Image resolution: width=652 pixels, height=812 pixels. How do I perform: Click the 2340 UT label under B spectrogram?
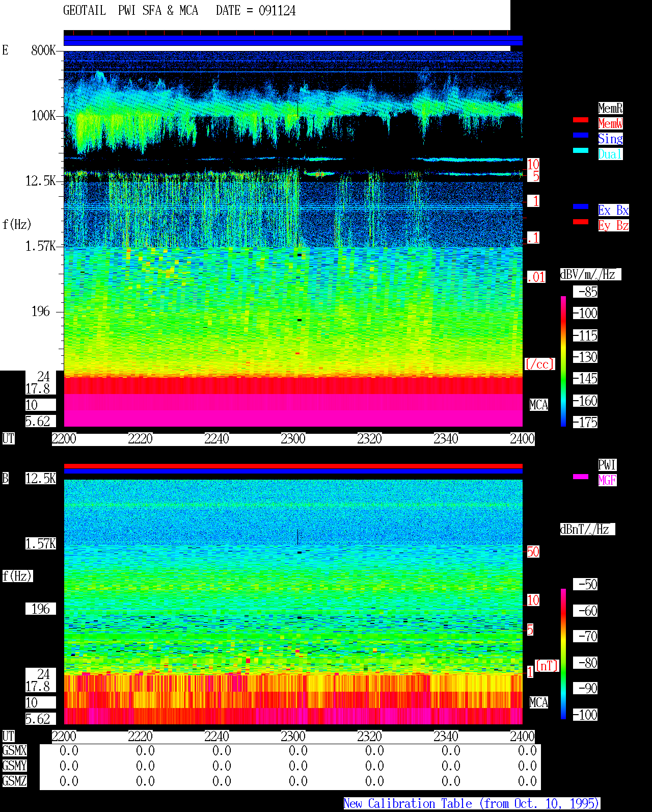[x=446, y=737]
